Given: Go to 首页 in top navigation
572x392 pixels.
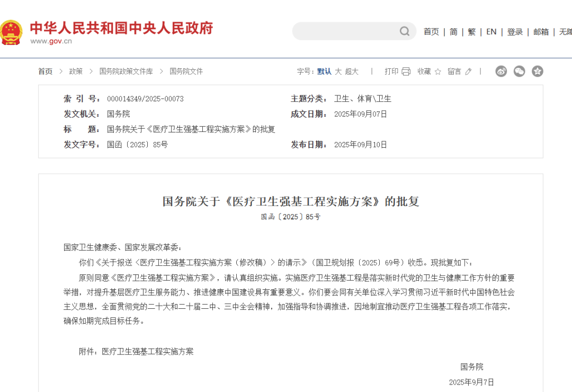Looking at the screenshot, I should [431, 32].
